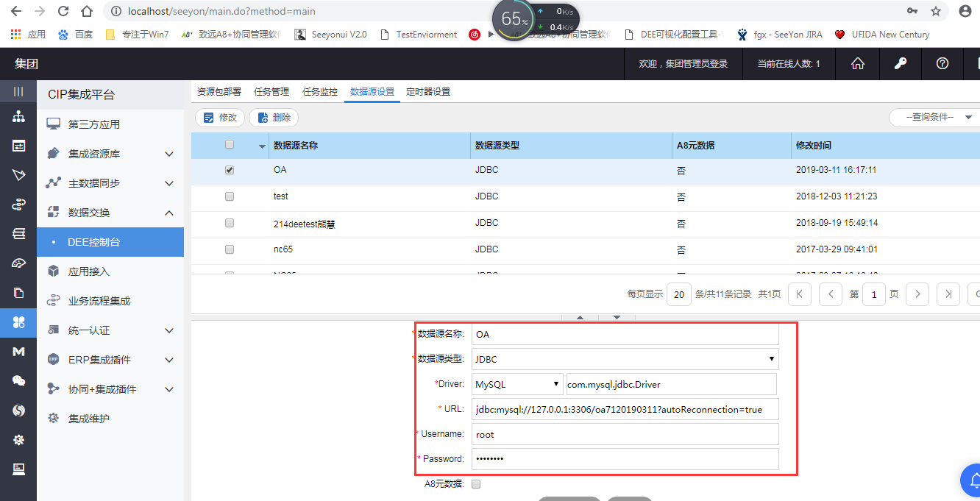Bookmark page with star icon
Image resolution: width=980 pixels, height=501 pixels.
tap(936, 12)
